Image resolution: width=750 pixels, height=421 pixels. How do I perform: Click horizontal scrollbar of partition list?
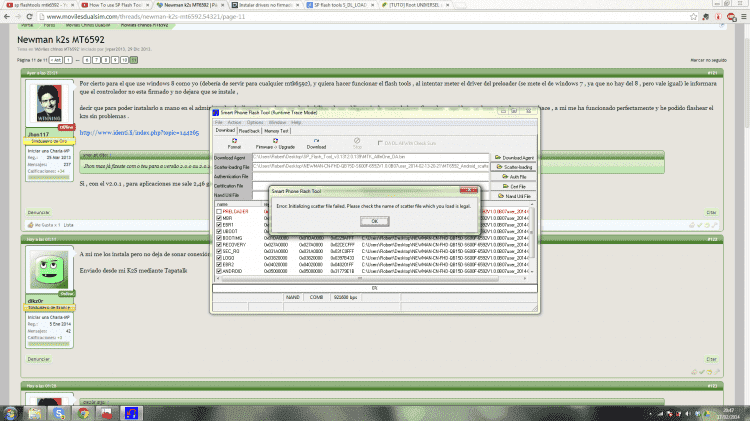click(x=372, y=278)
